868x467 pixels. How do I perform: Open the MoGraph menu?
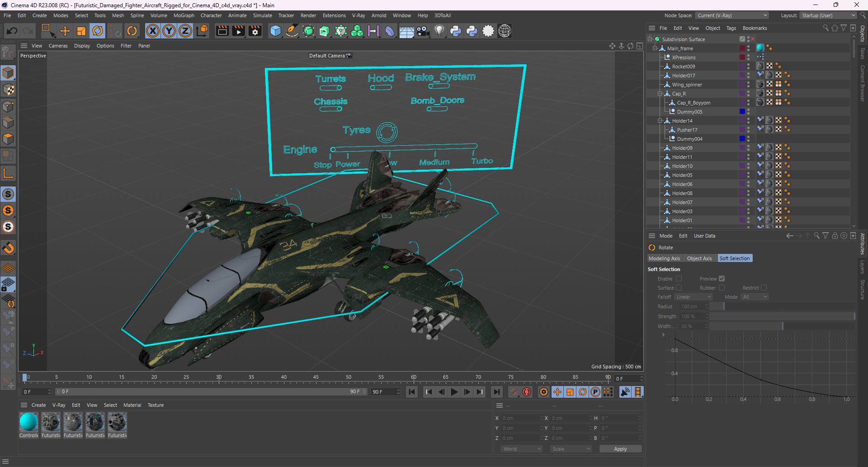coord(184,15)
